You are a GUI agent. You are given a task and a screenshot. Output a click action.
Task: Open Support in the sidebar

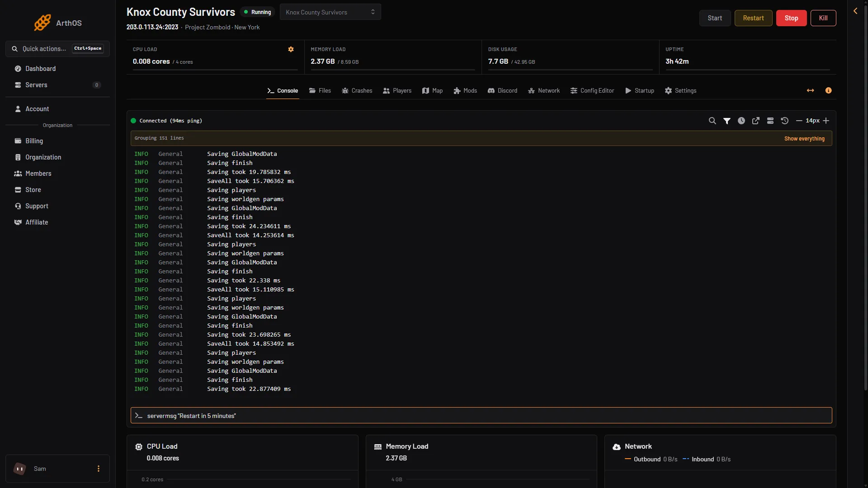(57, 206)
